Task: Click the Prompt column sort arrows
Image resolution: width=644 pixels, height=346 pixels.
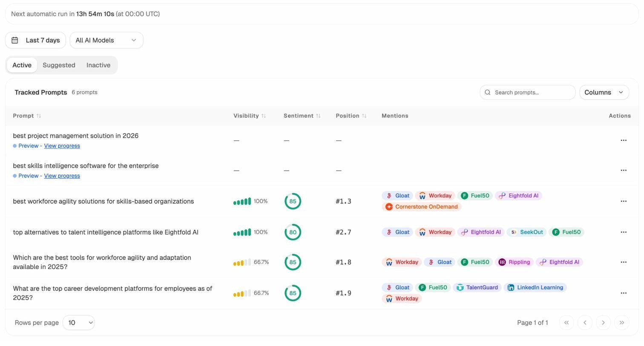Action: (x=39, y=116)
